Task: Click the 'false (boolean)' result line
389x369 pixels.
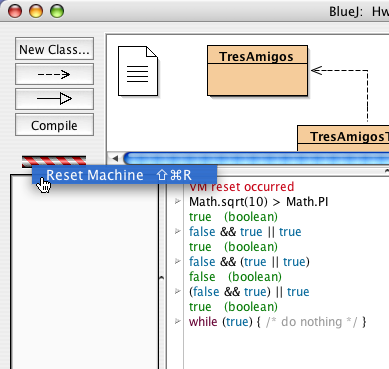Action: [x=235, y=277]
